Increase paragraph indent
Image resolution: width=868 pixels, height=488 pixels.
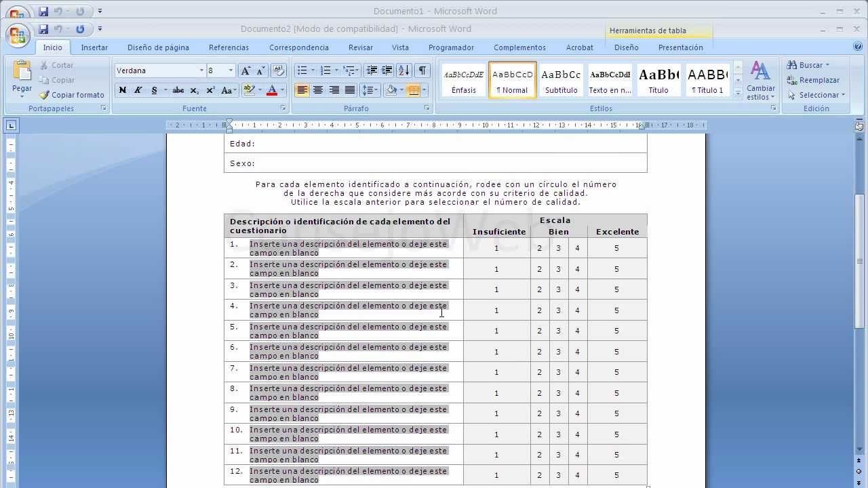387,70
